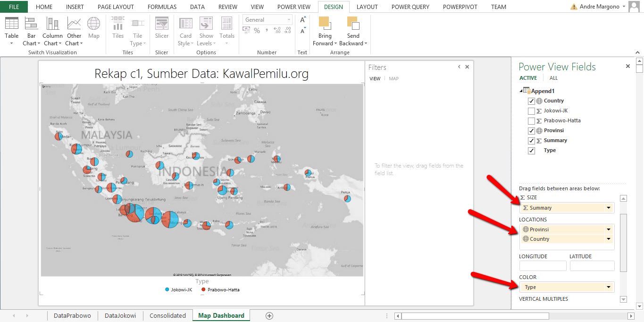Uncheck the Provinsi field checkbox
Screen dimensions: 644x322
[x=532, y=131]
